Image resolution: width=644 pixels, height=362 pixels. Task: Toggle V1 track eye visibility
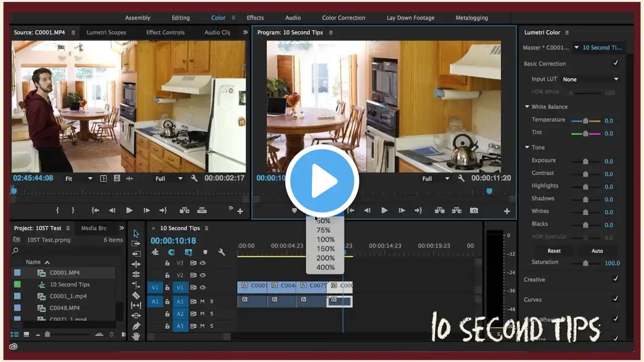coord(203,288)
